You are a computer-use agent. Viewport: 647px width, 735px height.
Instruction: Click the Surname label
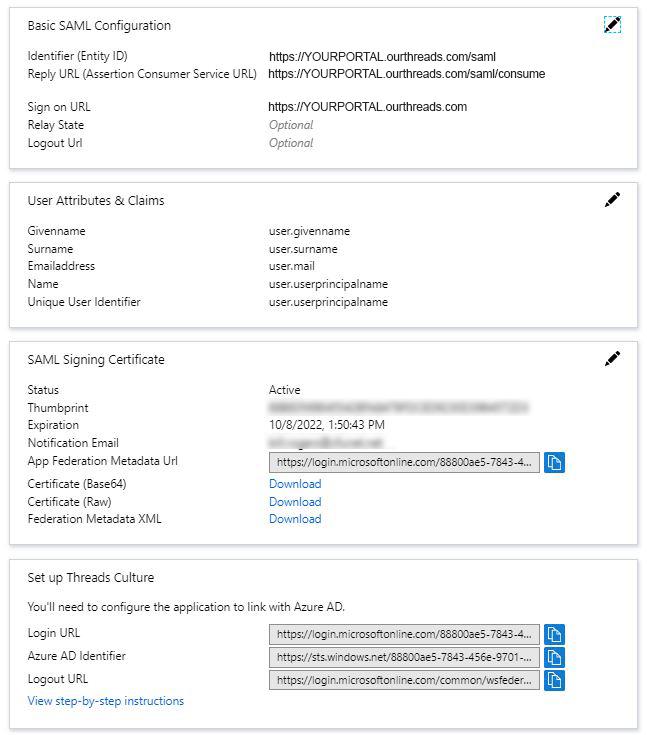[x=50, y=249]
